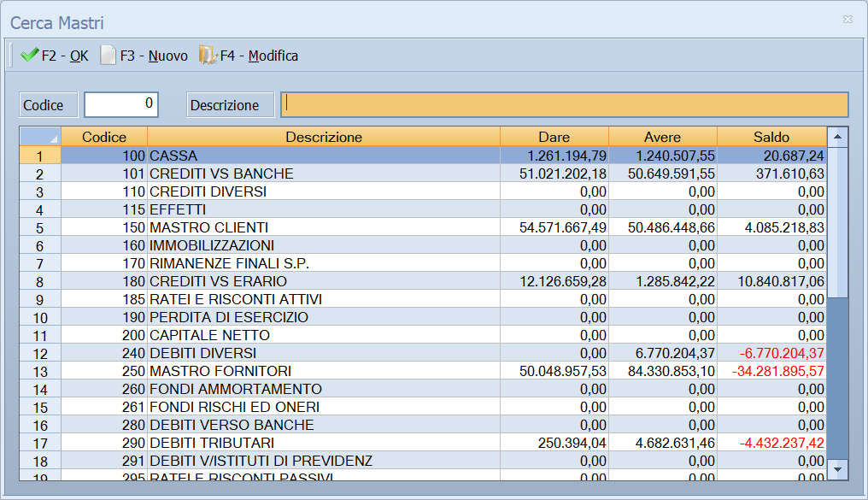Close the Cerca Mastri window

847,20
